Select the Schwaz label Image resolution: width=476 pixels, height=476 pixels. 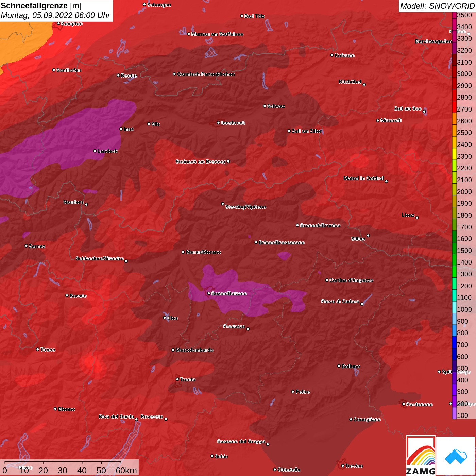pyautogui.click(x=276, y=106)
